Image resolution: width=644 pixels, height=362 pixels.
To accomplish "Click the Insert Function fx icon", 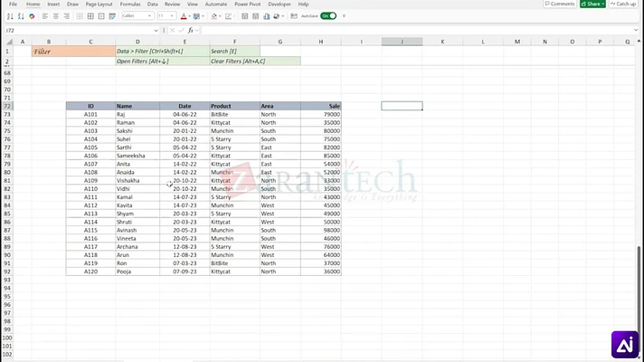I will (x=191, y=31).
